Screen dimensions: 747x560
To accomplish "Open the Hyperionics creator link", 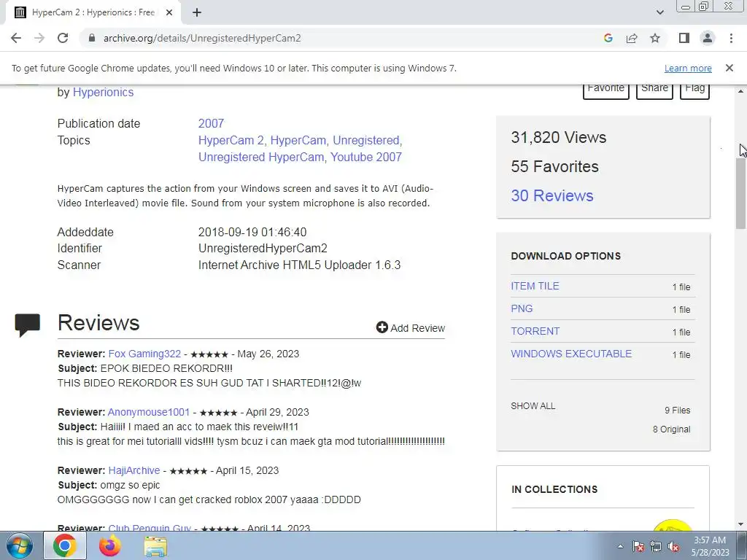I will 103,93.
